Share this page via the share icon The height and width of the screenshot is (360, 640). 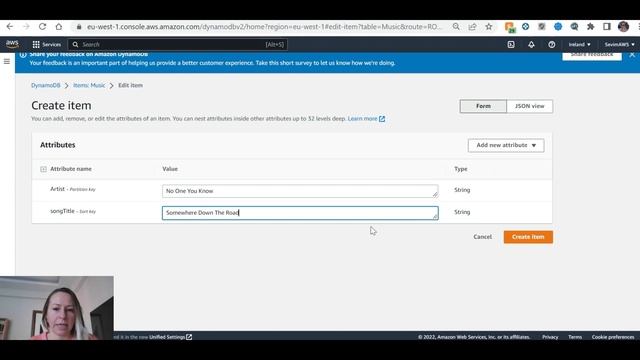472,27
